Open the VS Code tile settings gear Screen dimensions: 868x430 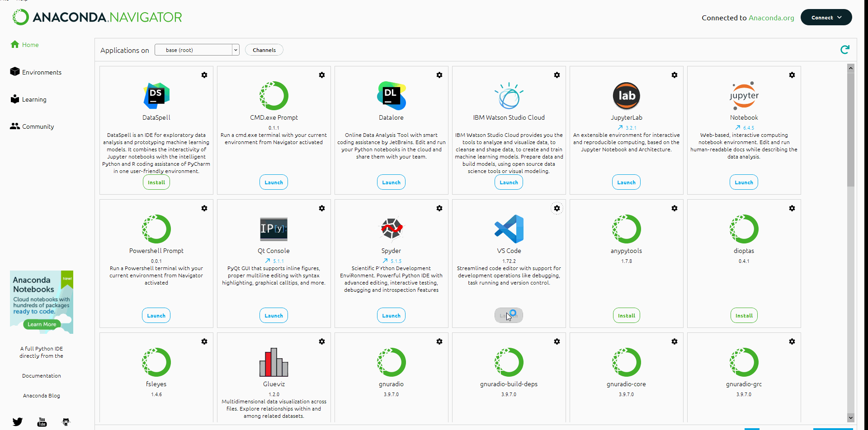point(557,208)
